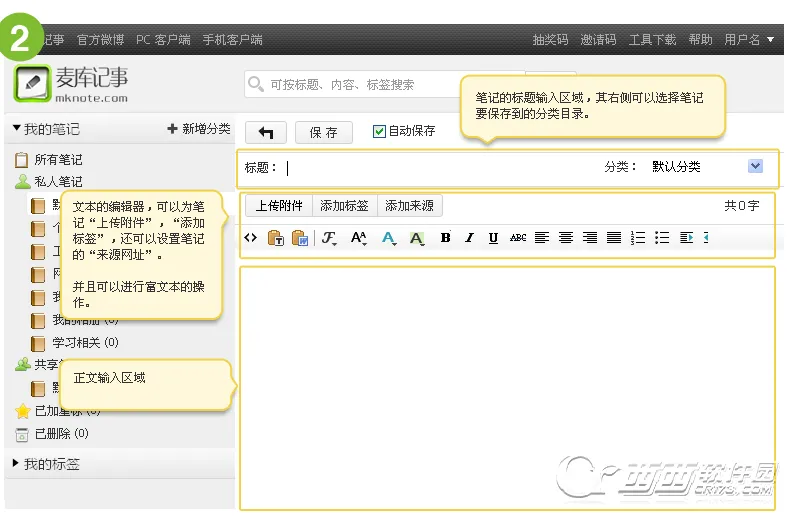Screen dimensions: 787x520
Task: Open 手机客户端 link
Action: click(232, 40)
